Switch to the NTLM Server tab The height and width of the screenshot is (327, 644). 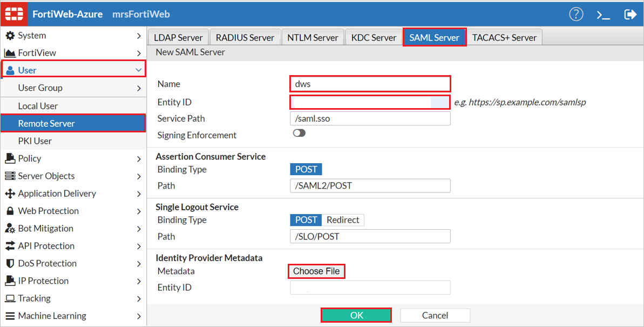tap(313, 37)
